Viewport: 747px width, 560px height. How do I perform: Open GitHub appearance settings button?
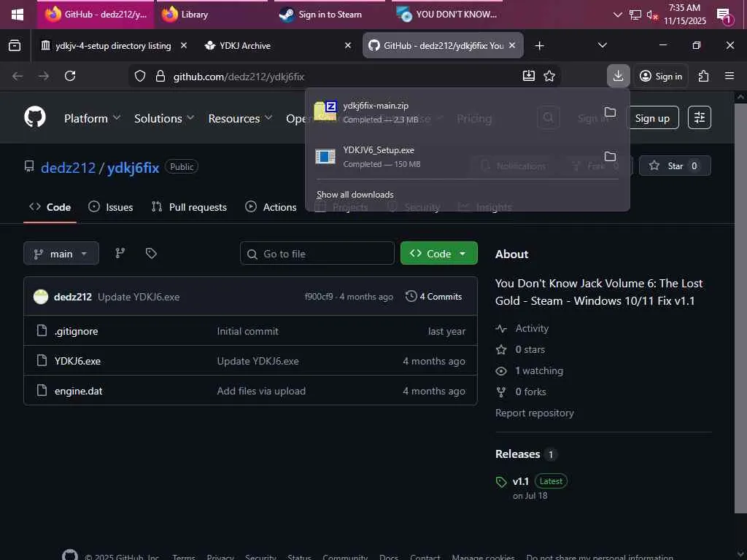pos(700,117)
